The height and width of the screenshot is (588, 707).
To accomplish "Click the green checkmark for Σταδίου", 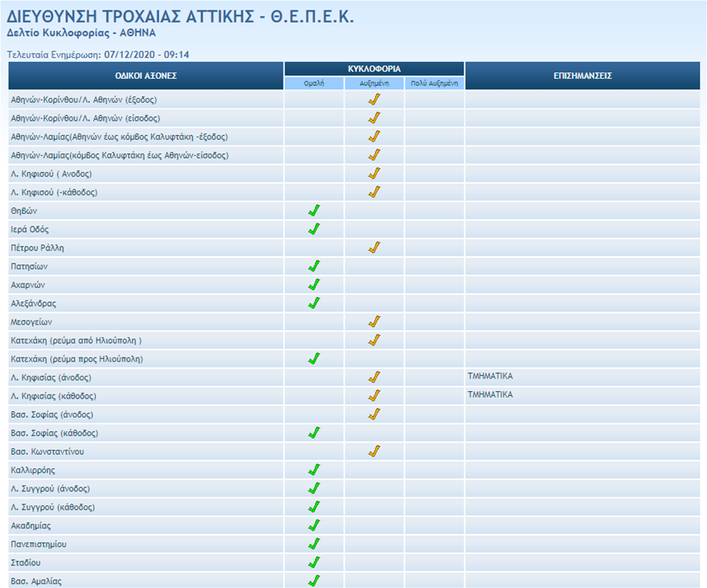I will [x=314, y=562].
